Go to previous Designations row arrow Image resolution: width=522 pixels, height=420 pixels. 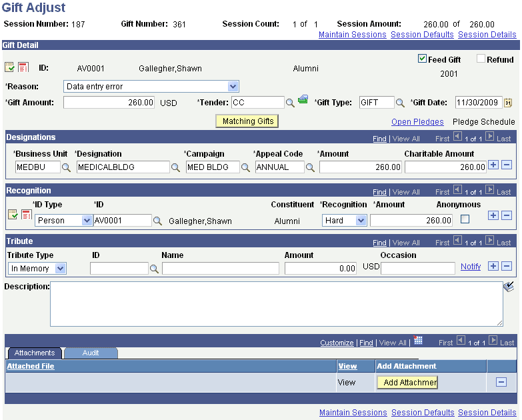pos(458,136)
